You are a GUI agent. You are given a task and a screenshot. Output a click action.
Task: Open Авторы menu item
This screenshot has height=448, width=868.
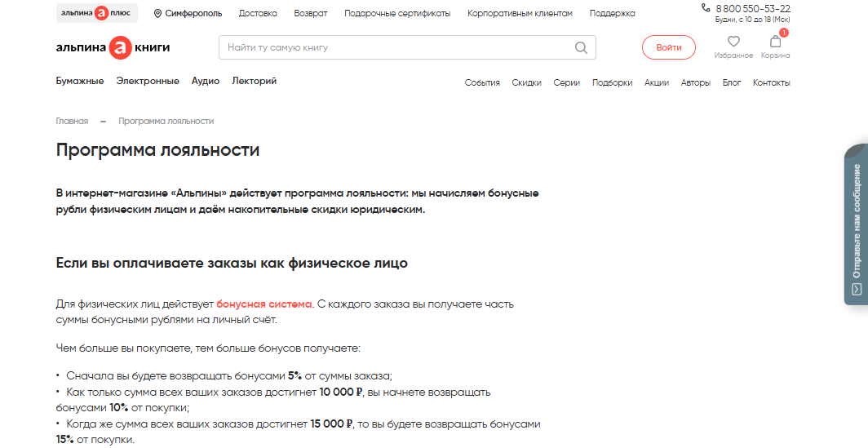[696, 82]
